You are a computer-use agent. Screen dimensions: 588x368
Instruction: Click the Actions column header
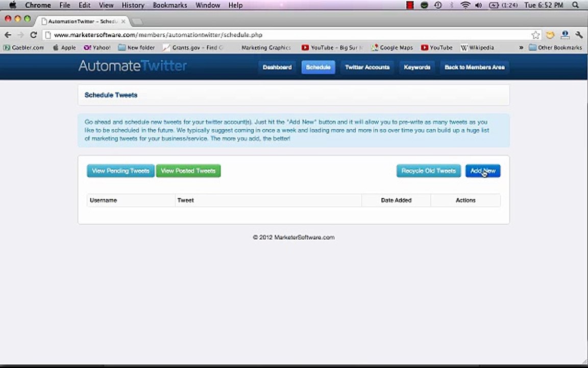point(465,200)
